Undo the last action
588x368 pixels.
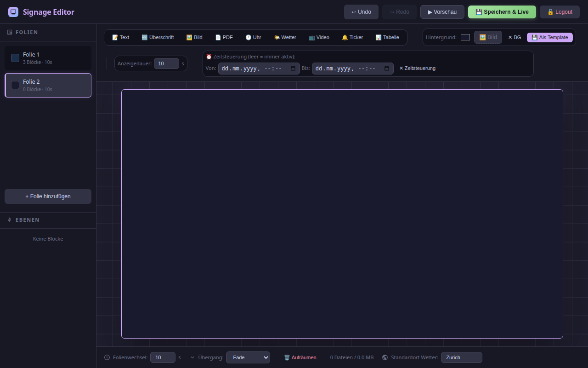pyautogui.click(x=361, y=12)
